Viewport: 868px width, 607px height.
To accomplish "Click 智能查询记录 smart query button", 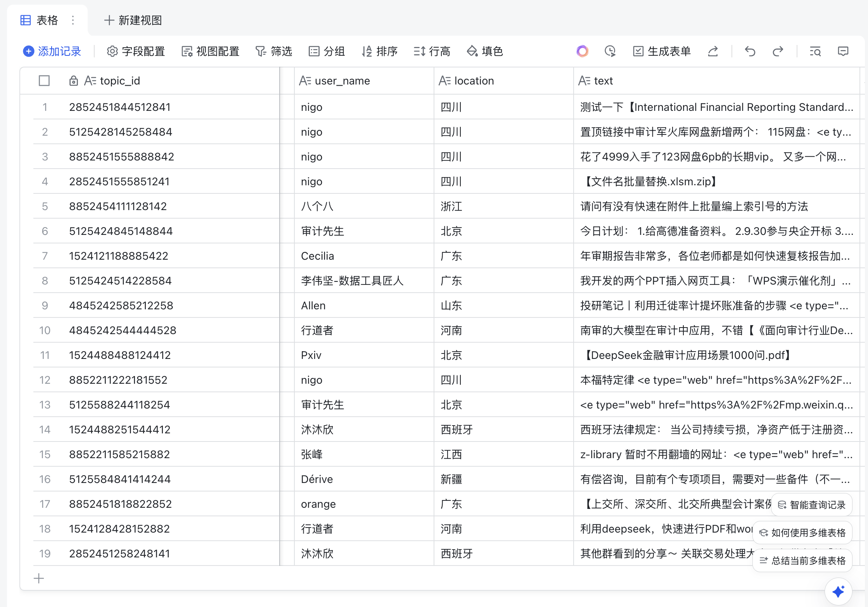I will pos(812,505).
